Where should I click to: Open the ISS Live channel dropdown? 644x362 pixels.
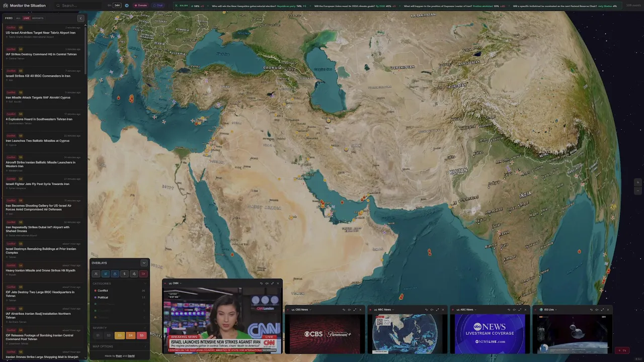point(547,310)
